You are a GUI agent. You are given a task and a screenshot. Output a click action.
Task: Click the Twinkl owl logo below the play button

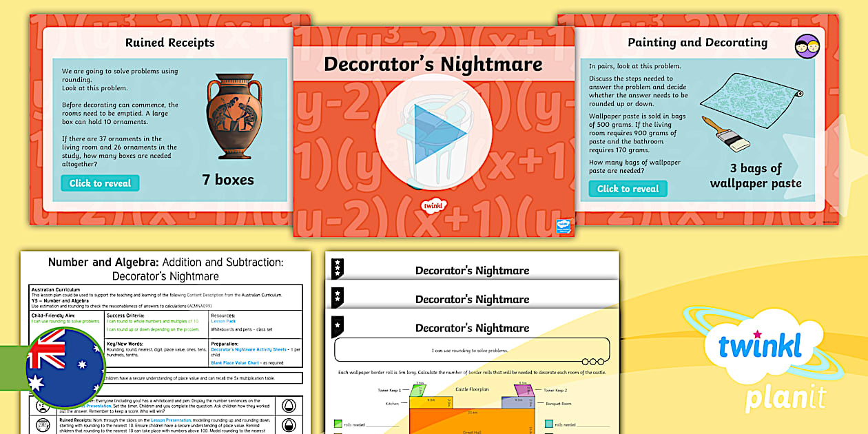pyautogui.click(x=434, y=205)
